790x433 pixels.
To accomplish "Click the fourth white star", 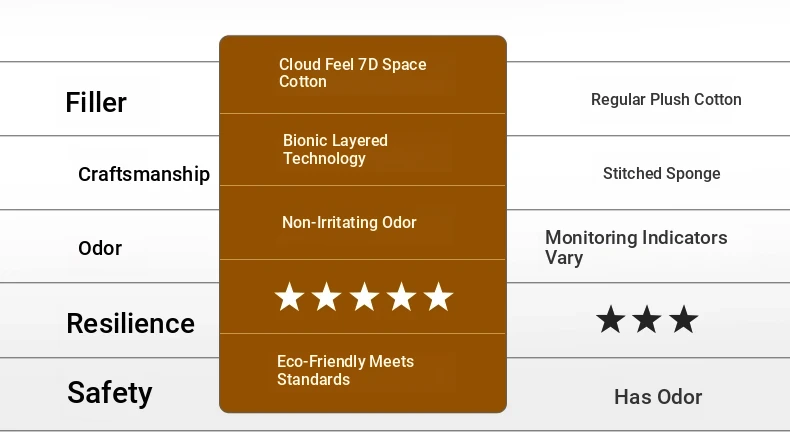I will pyautogui.click(x=401, y=296).
